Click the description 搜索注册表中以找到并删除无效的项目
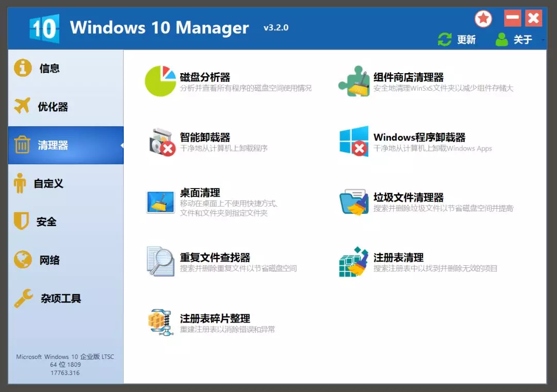Screen dimensions: 557x392 [x=435, y=268]
